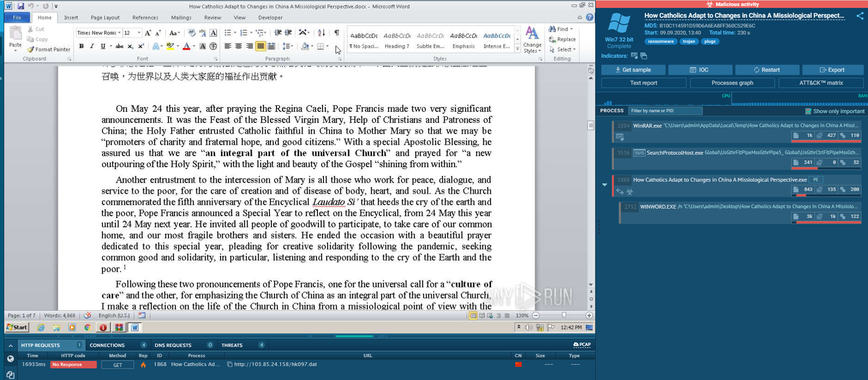Click the volume speaker icon in system tray
The height and width of the screenshot is (380, 868).
[529, 327]
